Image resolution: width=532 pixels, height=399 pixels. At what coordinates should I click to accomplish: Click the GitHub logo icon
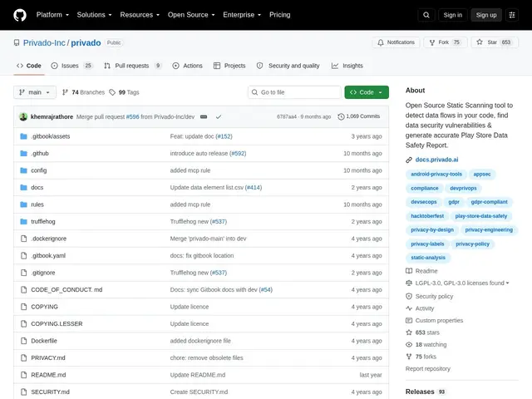click(20, 15)
